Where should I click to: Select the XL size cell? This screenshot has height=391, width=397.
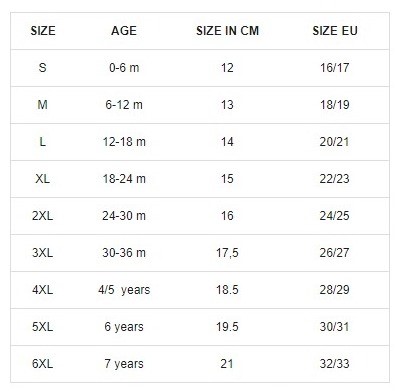43,179
